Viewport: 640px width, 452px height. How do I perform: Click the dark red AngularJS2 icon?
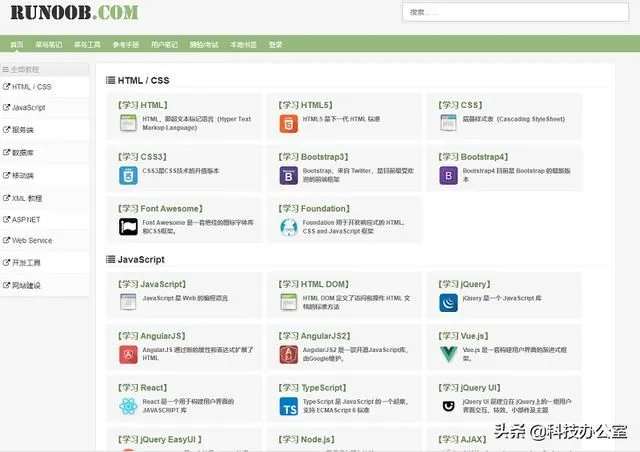(289, 354)
